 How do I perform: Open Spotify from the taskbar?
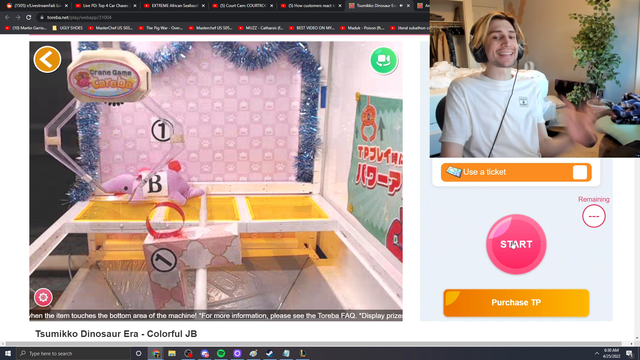point(221,353)
